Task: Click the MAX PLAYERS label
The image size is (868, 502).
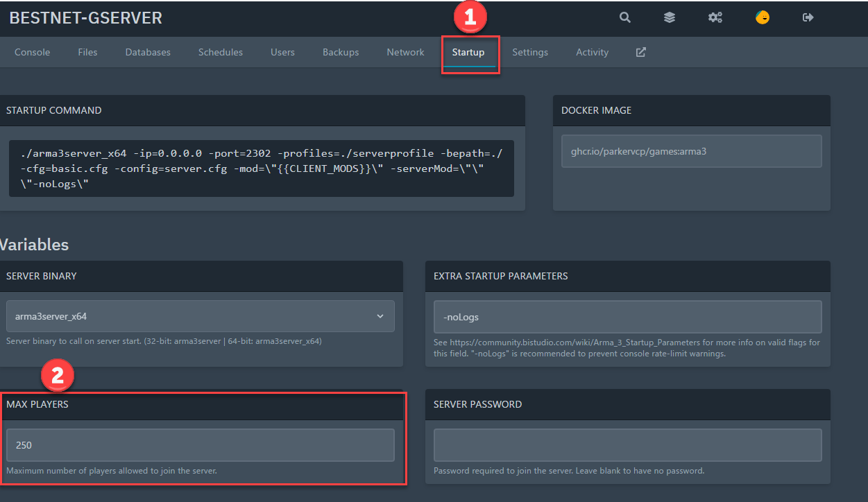Action: [37, 404]
